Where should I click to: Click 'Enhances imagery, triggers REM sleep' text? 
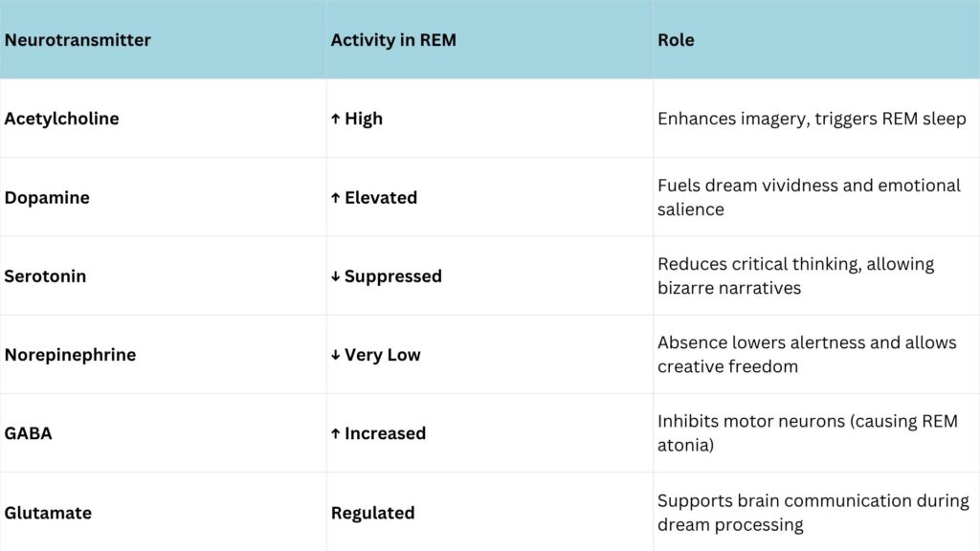812,119
